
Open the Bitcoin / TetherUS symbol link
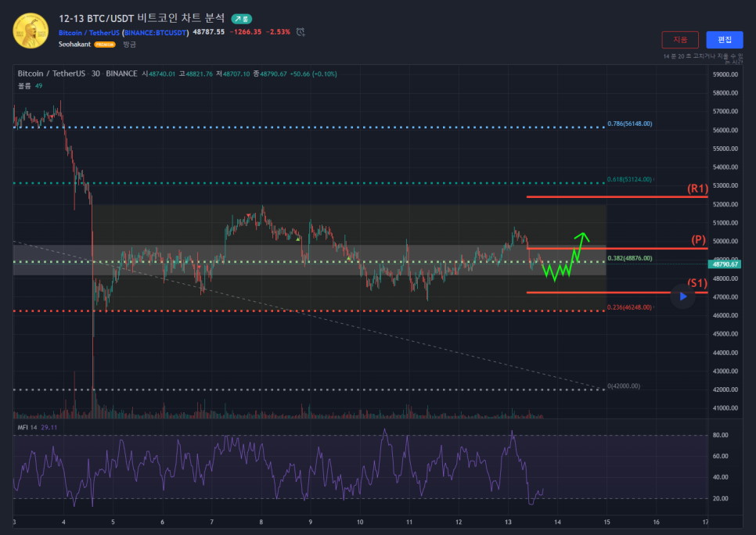click(x=88, y=32)
